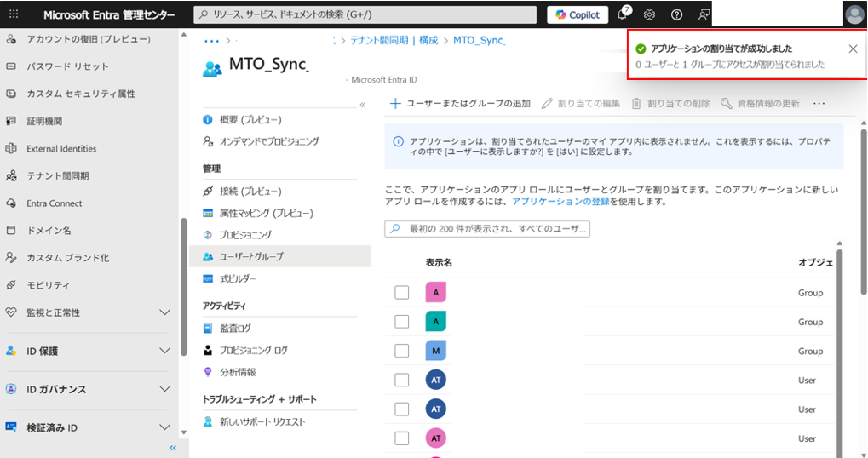
Task: Open アカウントの復旧 (プレビュー) in sidebar
Action: click(89, 39)
